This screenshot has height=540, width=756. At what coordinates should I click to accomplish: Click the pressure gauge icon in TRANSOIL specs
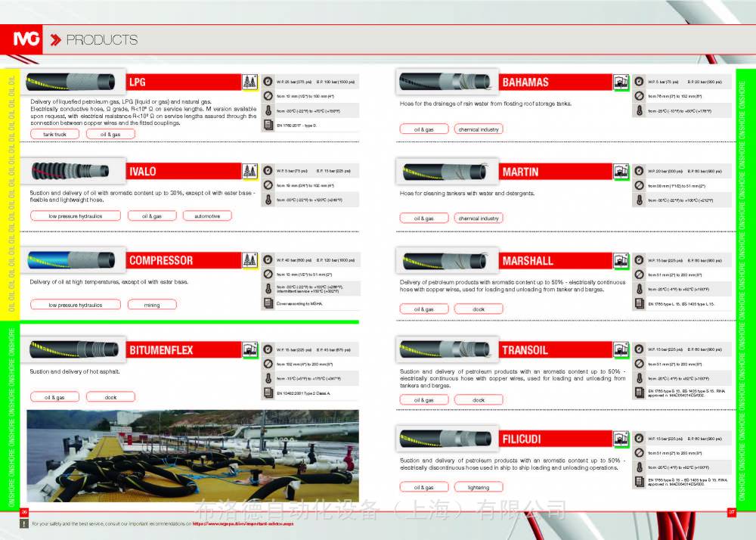click(x=640, y=349)
